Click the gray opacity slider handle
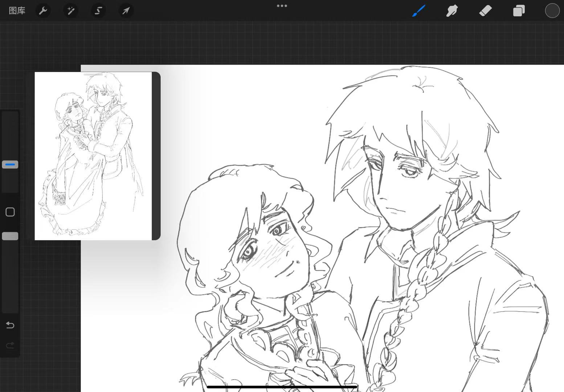The width and height of the screenshot is (564, 392). tap(10, 236)
